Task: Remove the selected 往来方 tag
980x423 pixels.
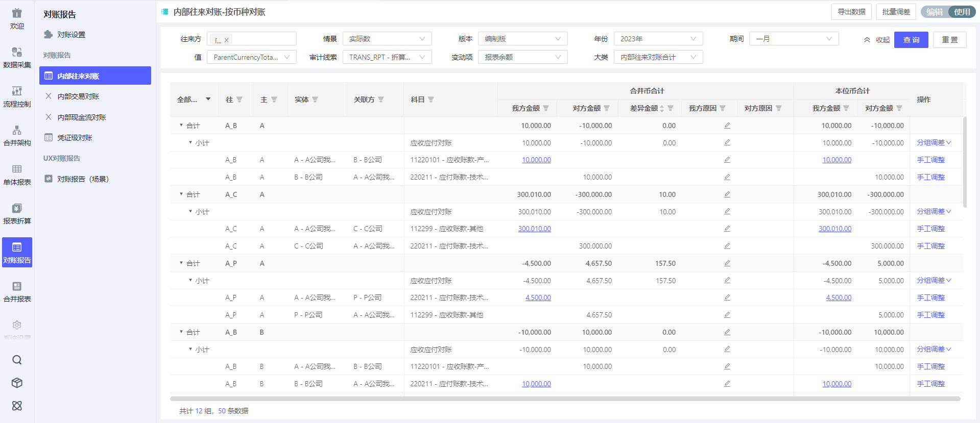Action: 226,40
